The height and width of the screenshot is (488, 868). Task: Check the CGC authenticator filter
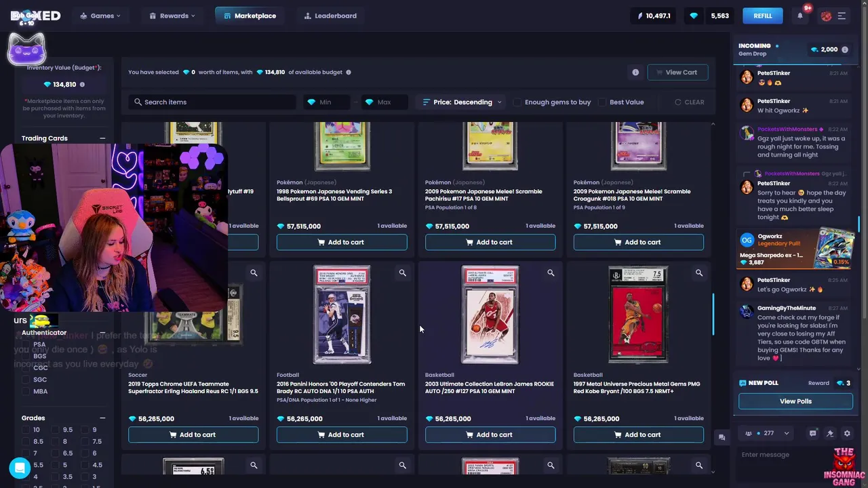pos(26,368)
